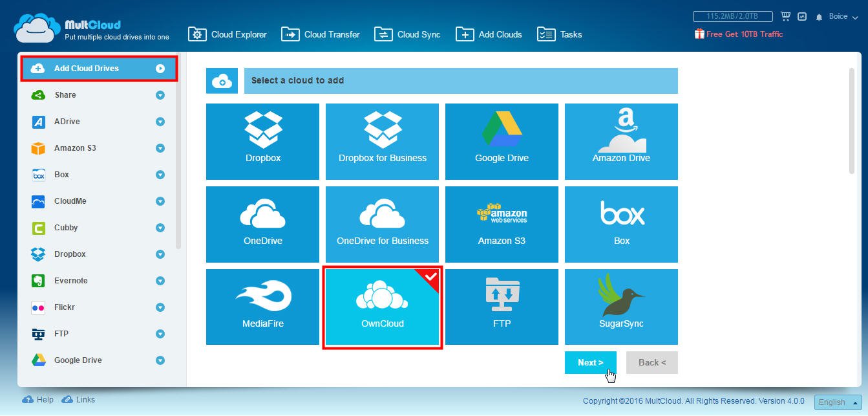Click the Back < button
Image resolution: width=868 pixels, height=416 pixels.
click(652, 363)
